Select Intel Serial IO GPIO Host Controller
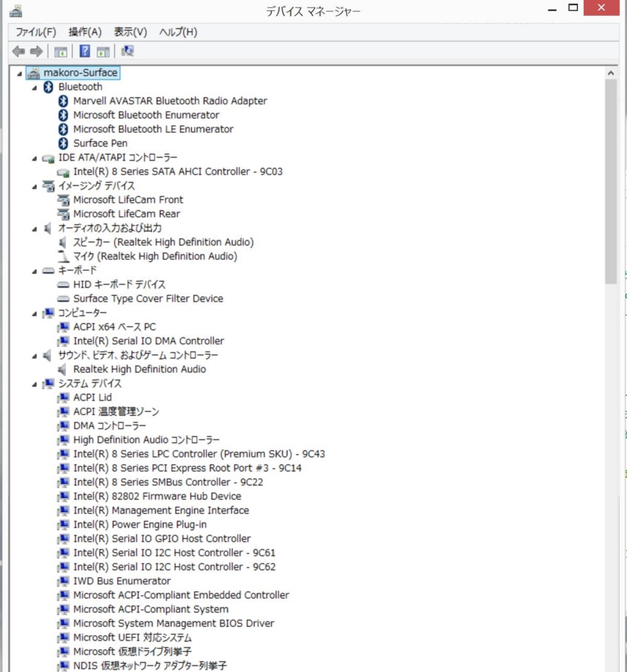 pos(162,539)
